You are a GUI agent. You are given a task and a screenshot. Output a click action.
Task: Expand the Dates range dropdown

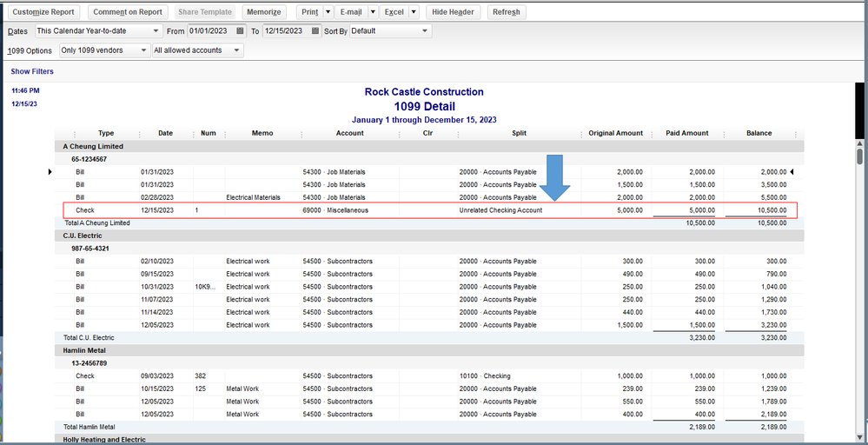pos(156,31)
